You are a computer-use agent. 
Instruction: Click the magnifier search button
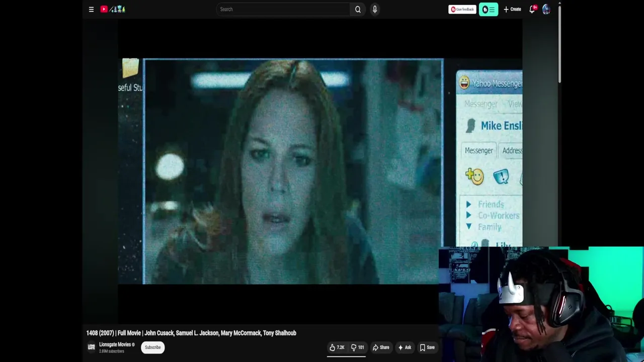click(358, 9)
